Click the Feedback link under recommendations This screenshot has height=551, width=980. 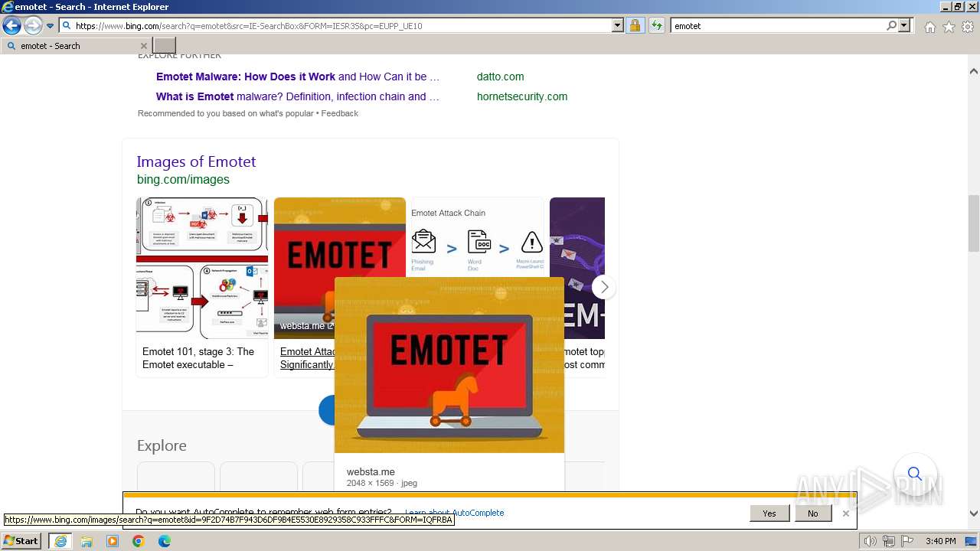pos(339,113)
